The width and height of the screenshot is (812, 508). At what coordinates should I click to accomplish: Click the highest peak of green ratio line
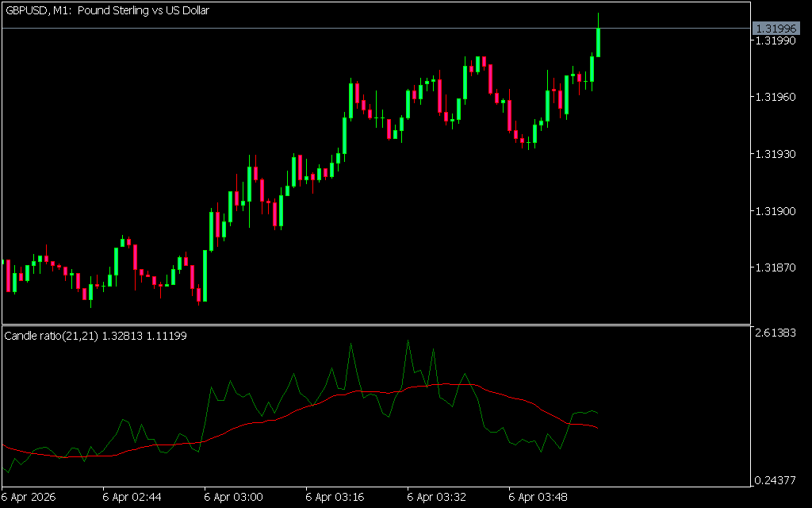pos(408,341)
